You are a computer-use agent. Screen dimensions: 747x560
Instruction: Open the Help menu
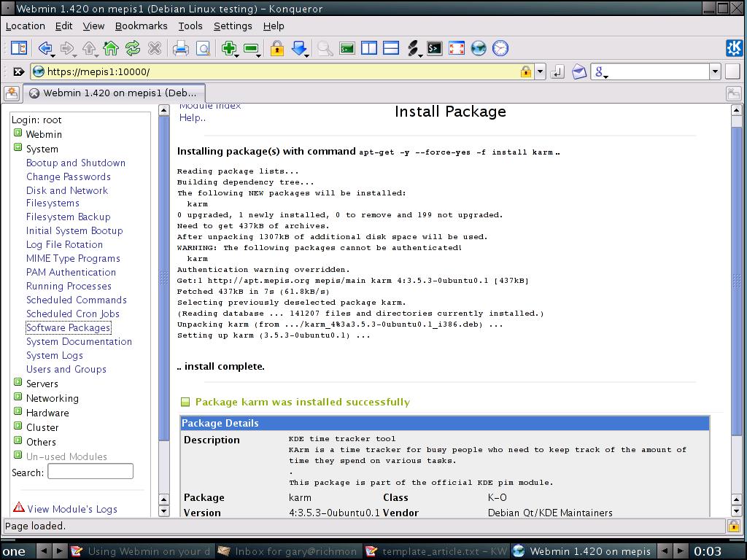pos(274,26)
